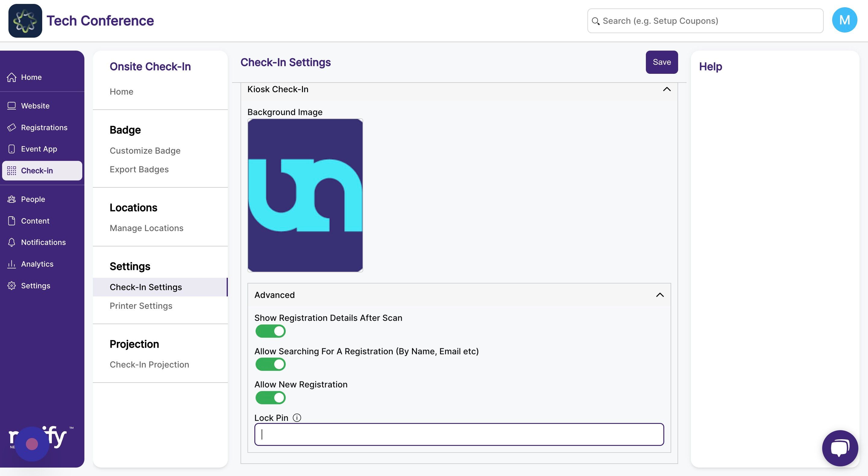This screenshot has height=476, width=868.
Task: Open Check-In Projection page
Action: coord(149,365)
